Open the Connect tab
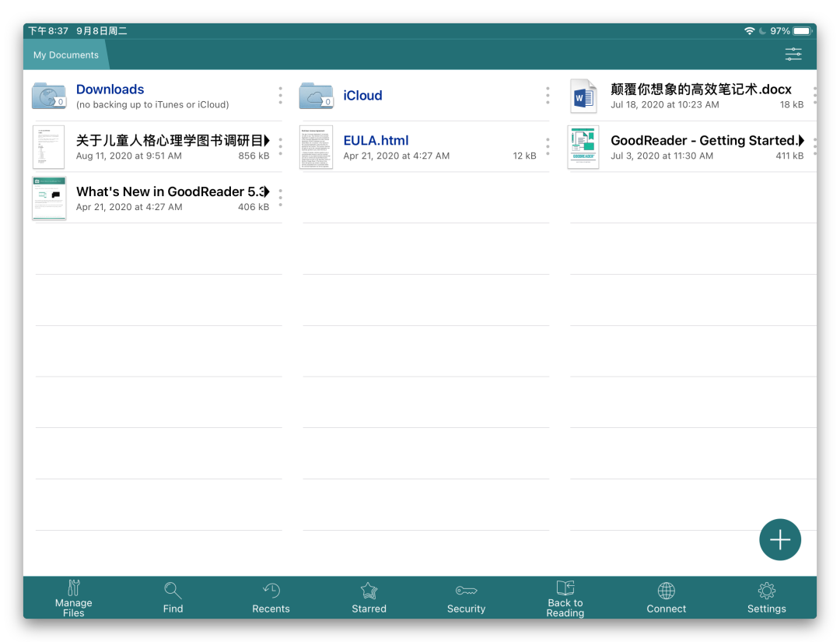840x642 pixels. point(666,598)
